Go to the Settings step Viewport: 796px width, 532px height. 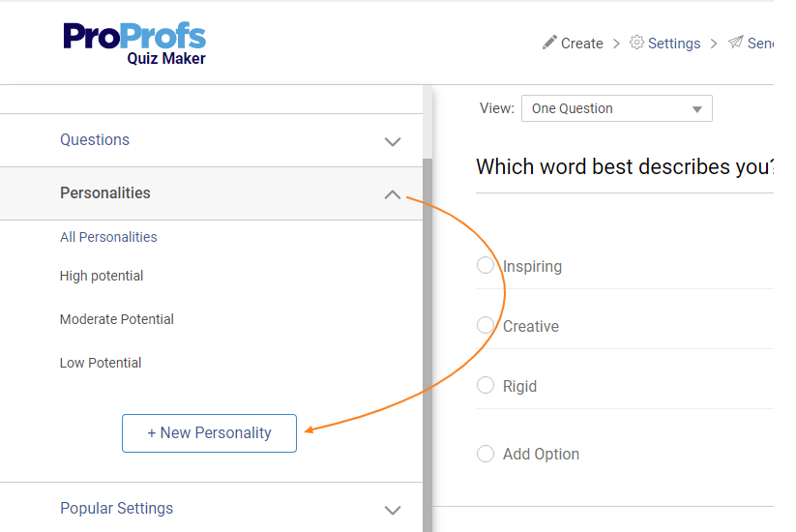[674, 44]
